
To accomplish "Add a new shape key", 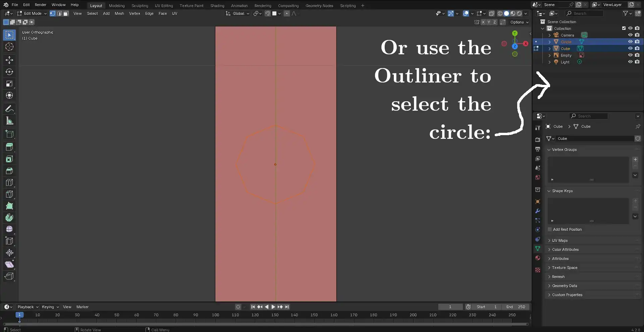I will click(x=635, y=201).
